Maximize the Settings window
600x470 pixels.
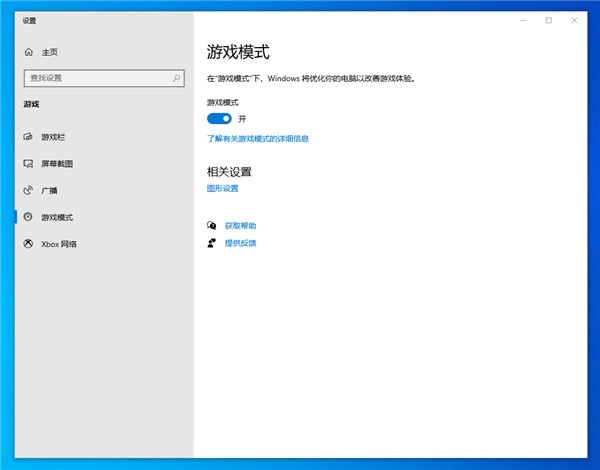549,20
